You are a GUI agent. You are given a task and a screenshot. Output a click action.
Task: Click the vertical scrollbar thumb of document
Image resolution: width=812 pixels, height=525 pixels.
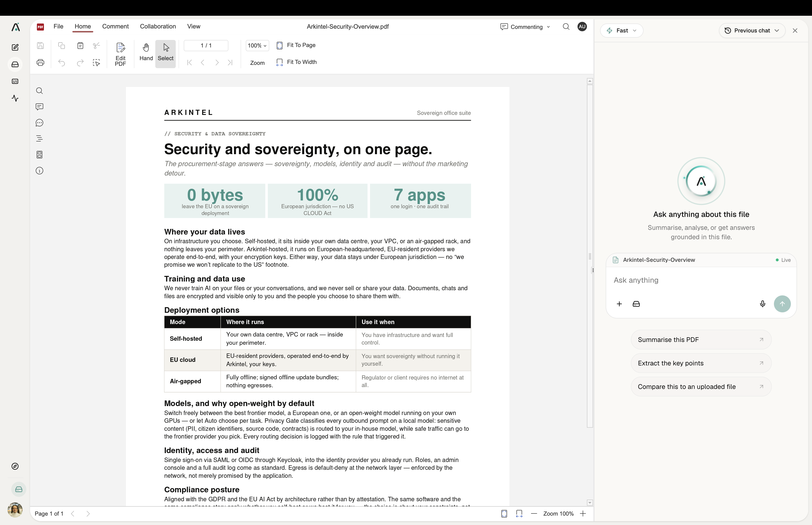click(x=590, y=256)
